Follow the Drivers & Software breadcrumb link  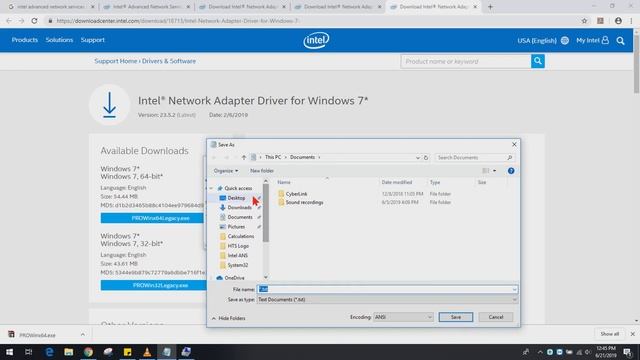(x=169, y=61)
